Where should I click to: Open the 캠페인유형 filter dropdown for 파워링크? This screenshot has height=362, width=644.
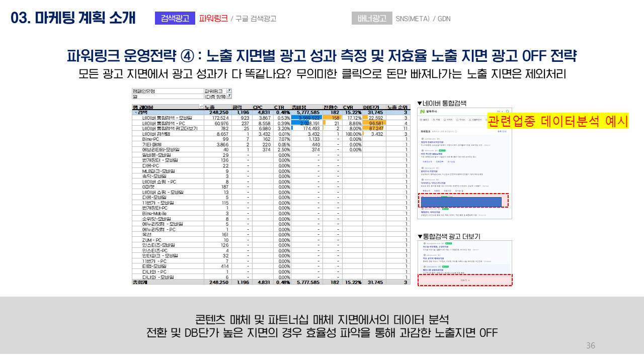pyautogui.click(x=229, y=91)
